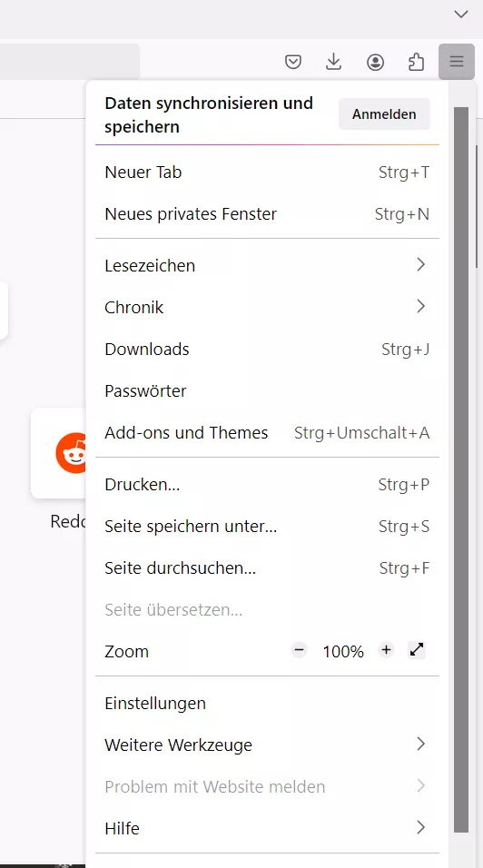483x868 pixels.
Task: Expand the Weitere Werkzeuge submenu
Action: click(x=267, y=745)
